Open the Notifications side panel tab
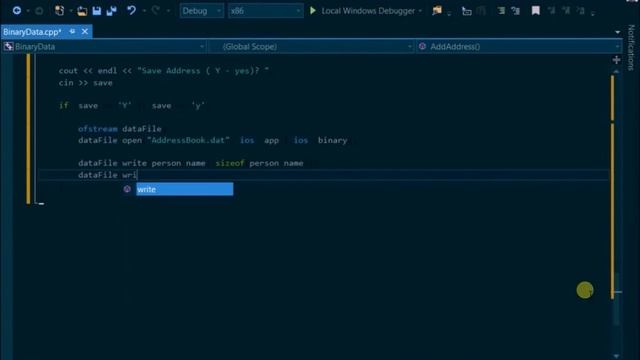640x360 pixels. click(631, 47)
